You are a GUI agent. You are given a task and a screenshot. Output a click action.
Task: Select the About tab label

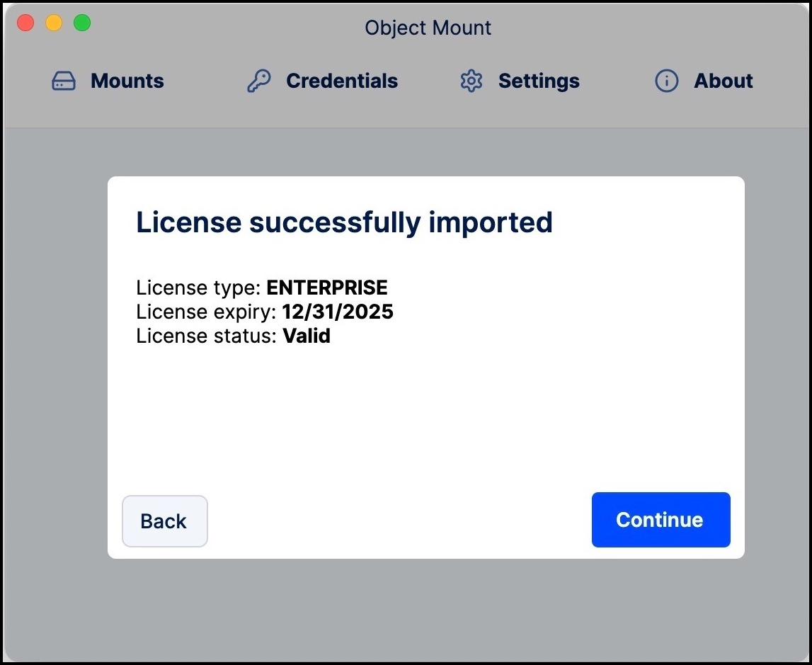pyautogui.click(x=724, y=81)
